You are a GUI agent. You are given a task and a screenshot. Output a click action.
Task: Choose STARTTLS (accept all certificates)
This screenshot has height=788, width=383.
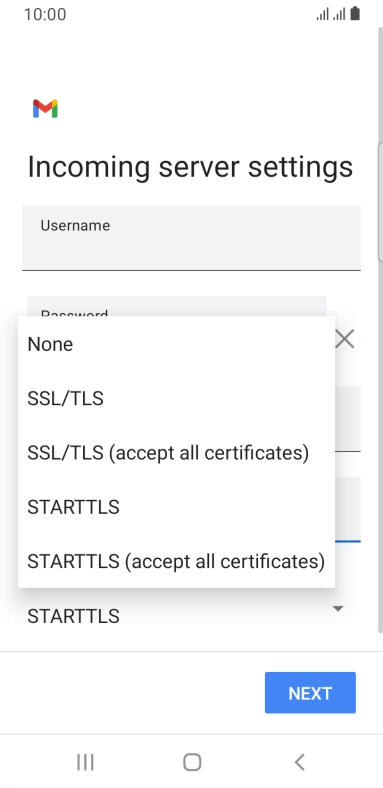pos(176,561)
